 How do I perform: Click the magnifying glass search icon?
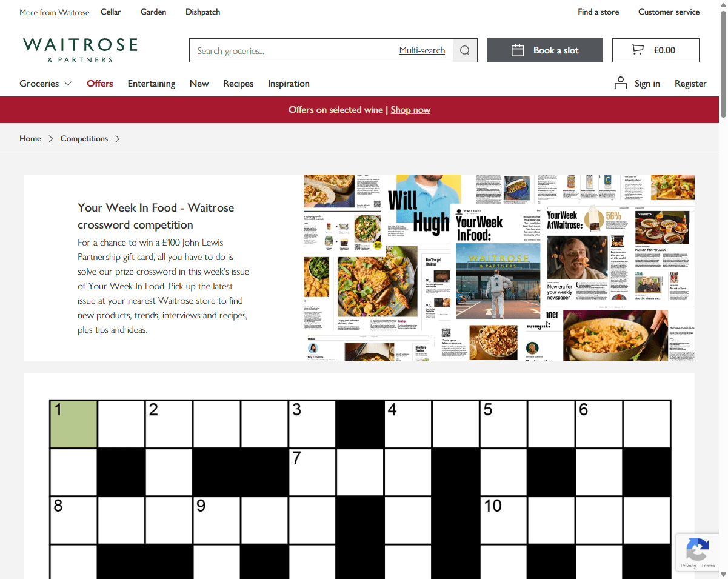[x=465, y=50]
